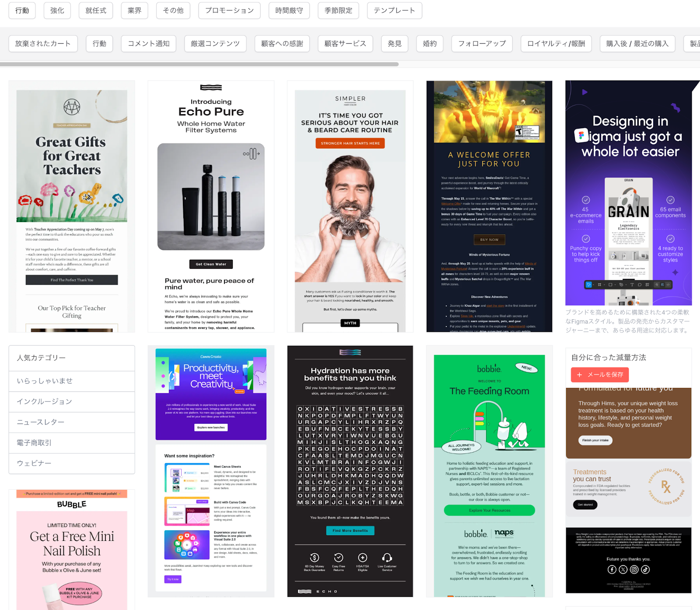Click the Hims Get started button

(585, 505)
